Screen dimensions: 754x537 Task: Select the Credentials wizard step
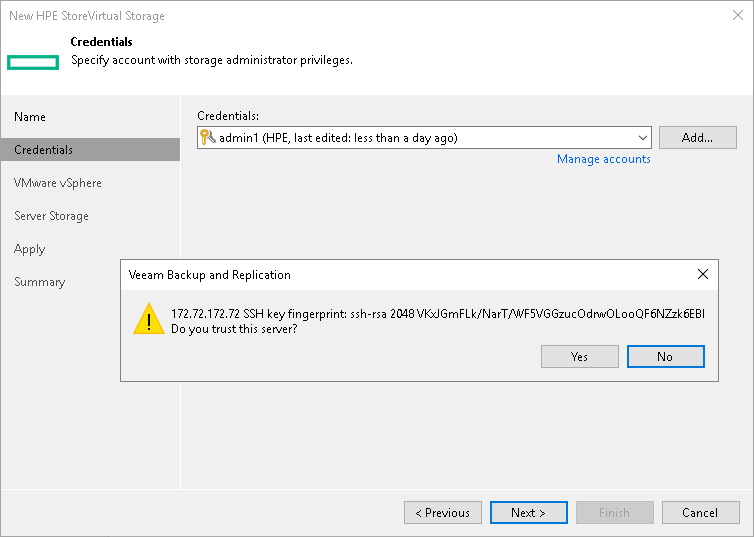[90, 150]
